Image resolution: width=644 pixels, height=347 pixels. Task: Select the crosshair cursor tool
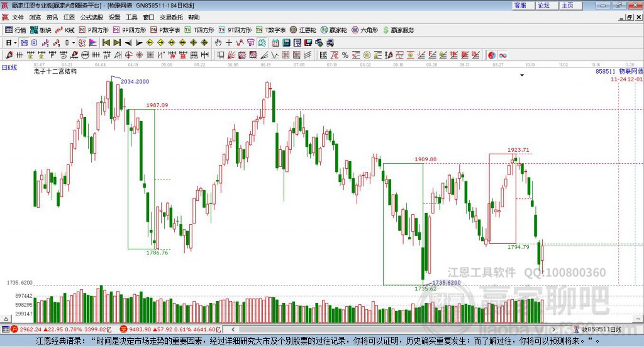[229, 43]
